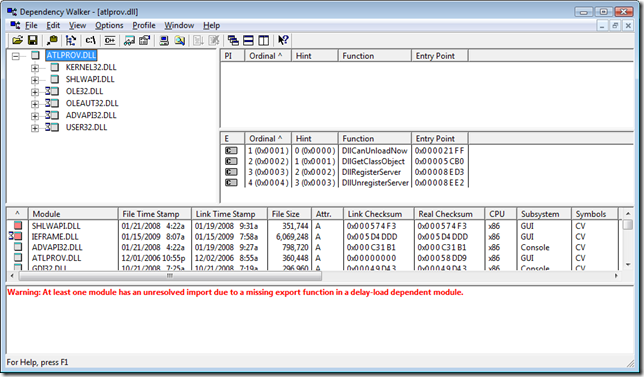This screenshot has width=644, height=377.
Task: Click the 0x00058DD9 real checksum value
Action: click(442, 258)
